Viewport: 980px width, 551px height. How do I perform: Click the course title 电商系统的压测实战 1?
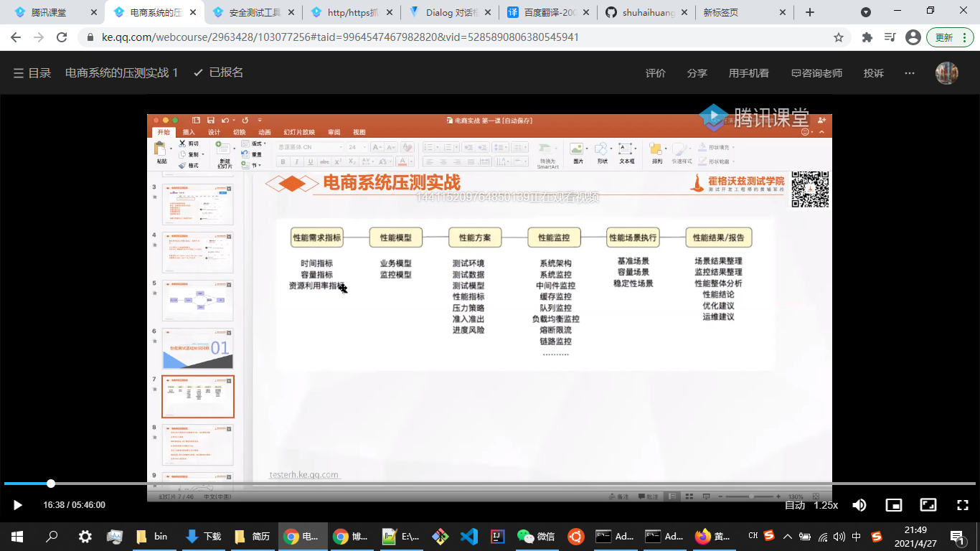point(122,72)
